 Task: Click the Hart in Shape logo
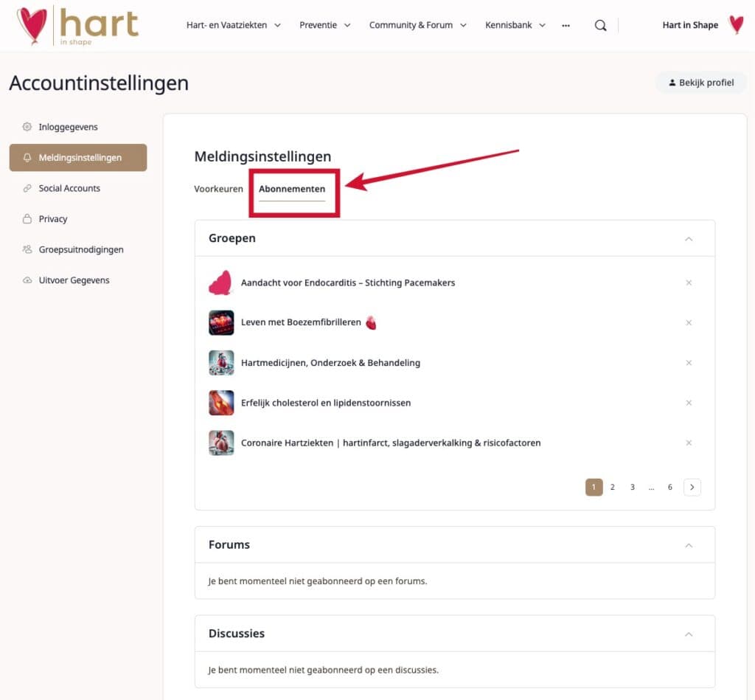tap(77, 26)
